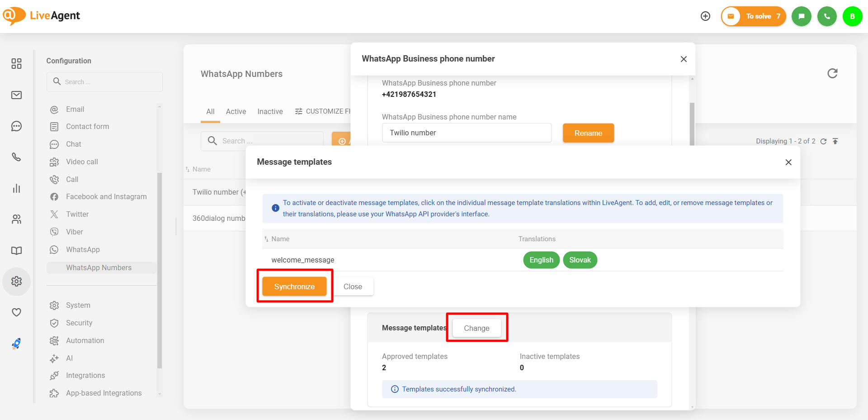Open the customers people icon in sidebar

pyautogui.click(x=17, y=220)
